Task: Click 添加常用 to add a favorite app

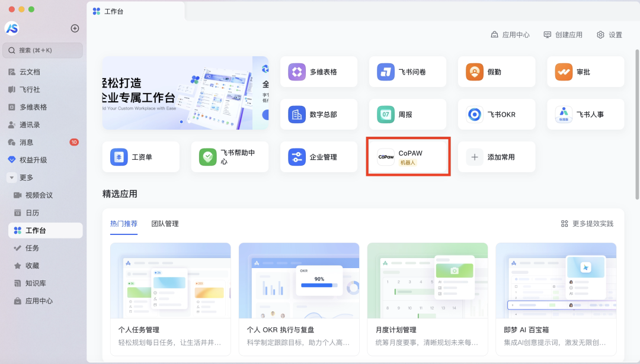Action: click(x=496, y=157)
